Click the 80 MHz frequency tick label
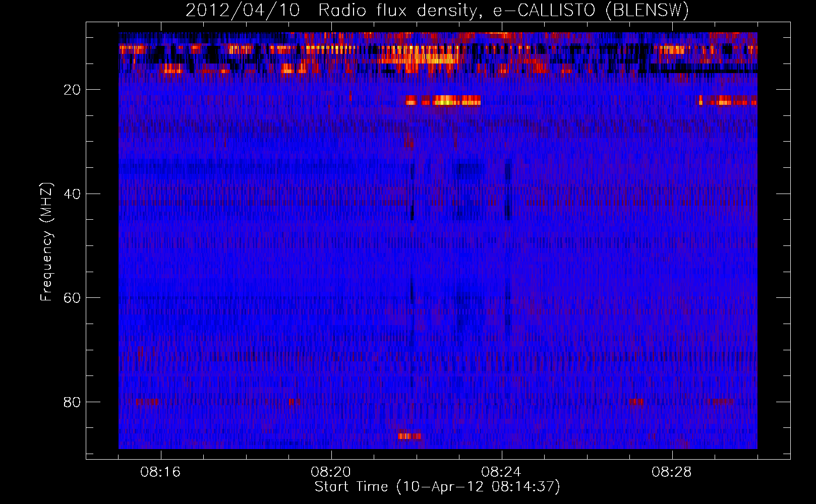816x504 pixels. (73, 402)
